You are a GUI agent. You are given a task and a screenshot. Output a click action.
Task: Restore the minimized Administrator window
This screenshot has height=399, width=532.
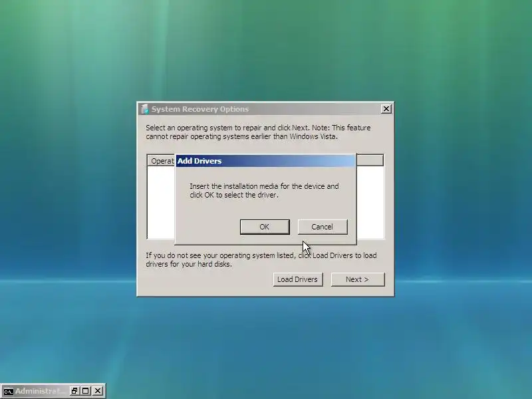74,391
